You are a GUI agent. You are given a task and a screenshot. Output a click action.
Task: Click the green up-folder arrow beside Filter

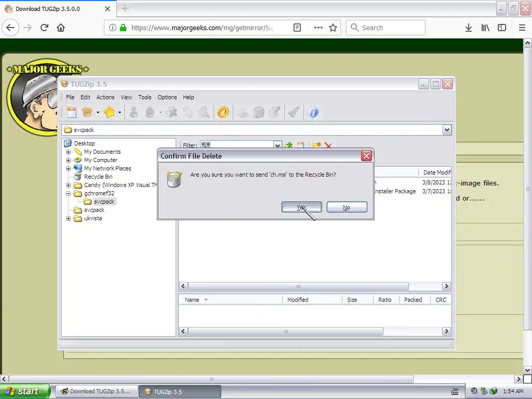tap(289, 145)
